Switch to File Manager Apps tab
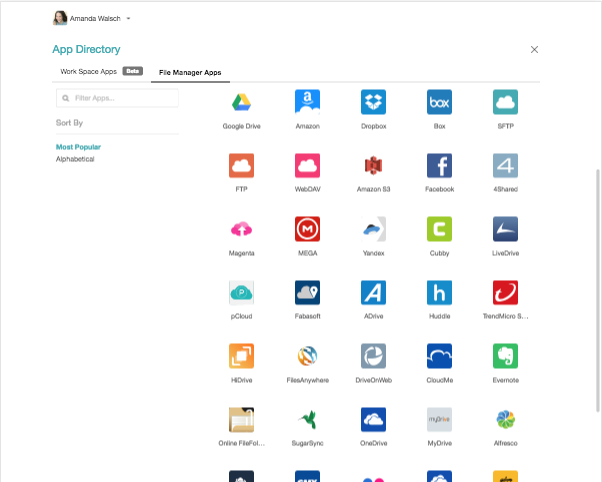The width and height of the screenshot is (602, 482). click(190, 73)
